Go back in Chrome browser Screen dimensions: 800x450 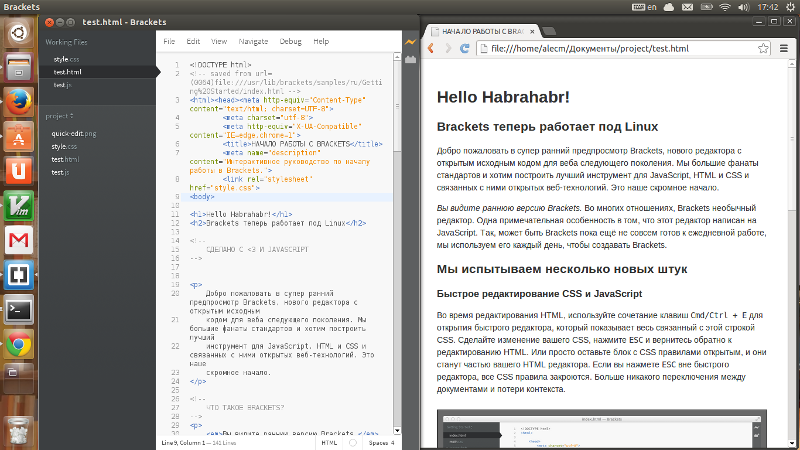point(431,48)
